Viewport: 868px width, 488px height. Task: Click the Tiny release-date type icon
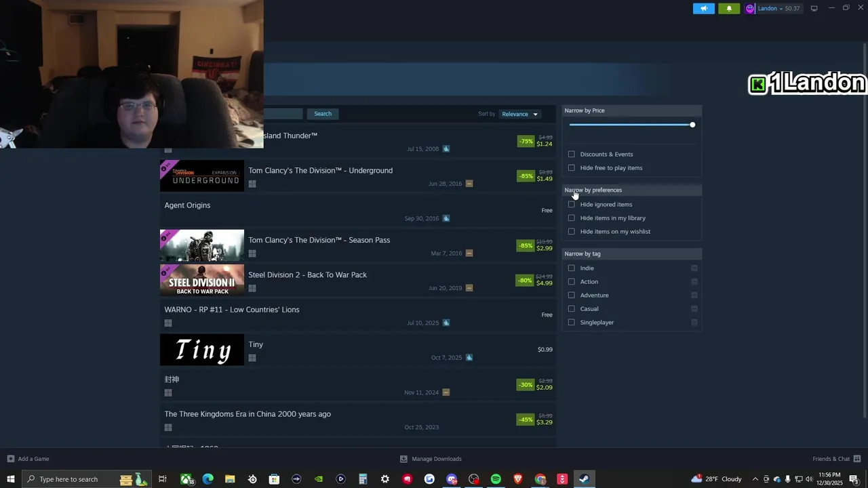[469, 357]
